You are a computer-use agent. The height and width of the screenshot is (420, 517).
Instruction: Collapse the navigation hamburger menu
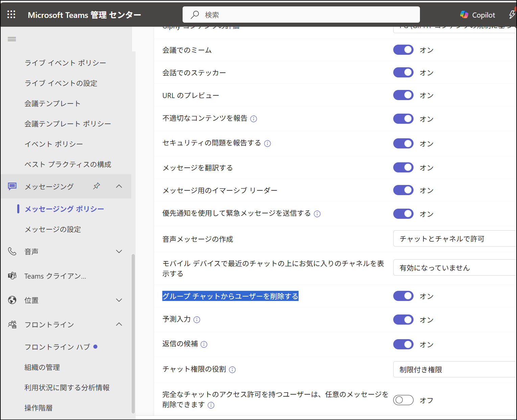[12, 39]
